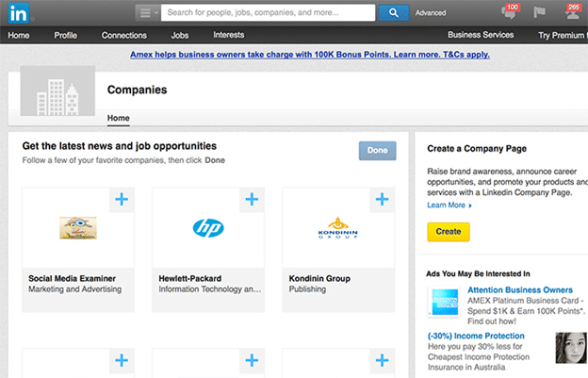Click 'Get the latest news and job opportunities' heading
This screenshot has width=588, height=378.
[x=120, y=146]
